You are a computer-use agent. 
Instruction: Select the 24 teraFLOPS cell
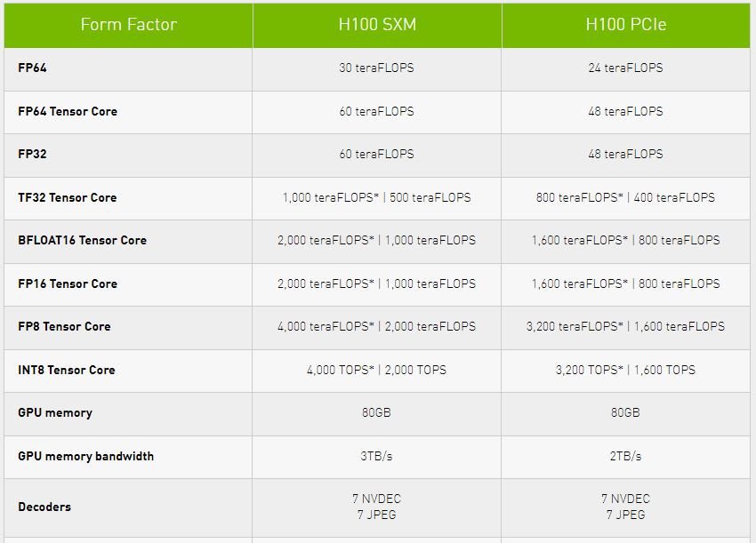click(x=625, y=68)
